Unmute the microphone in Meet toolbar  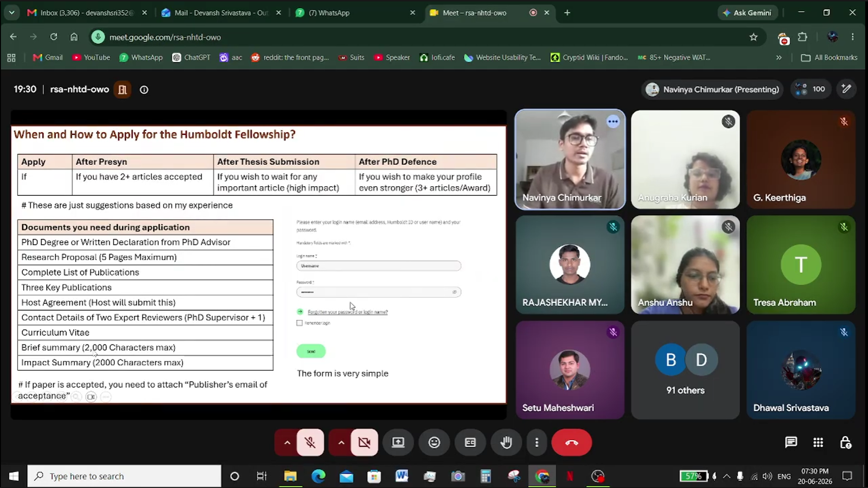(310, 443)
